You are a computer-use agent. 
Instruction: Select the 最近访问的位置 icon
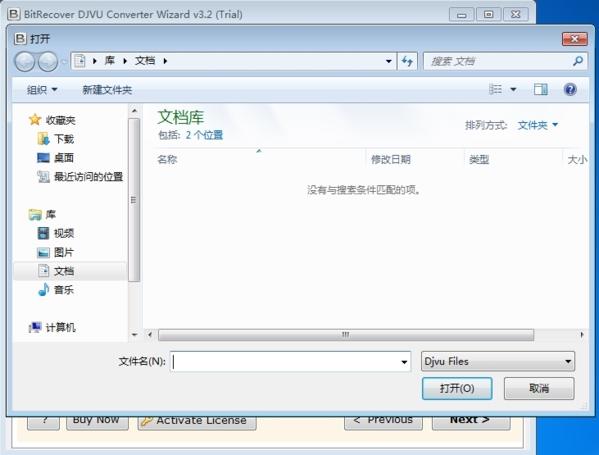[x=43, y=176]
